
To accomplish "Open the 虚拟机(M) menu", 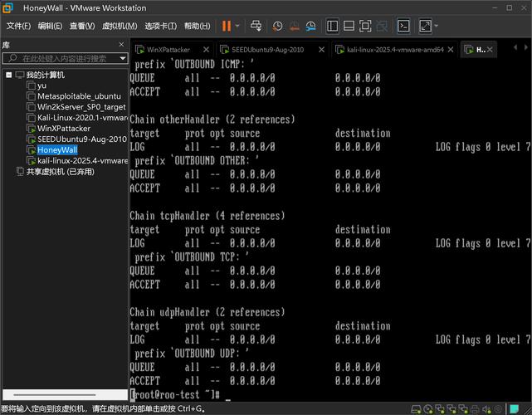I will (120, 26).
